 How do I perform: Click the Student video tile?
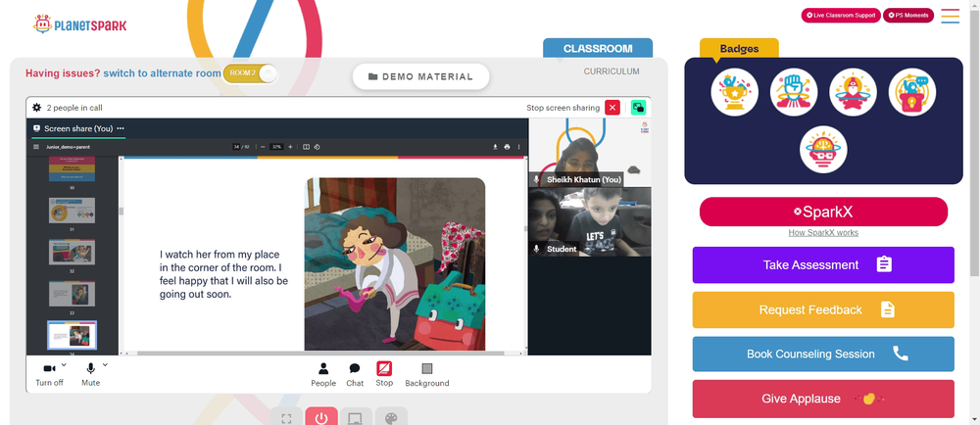(x=590, y=221)
